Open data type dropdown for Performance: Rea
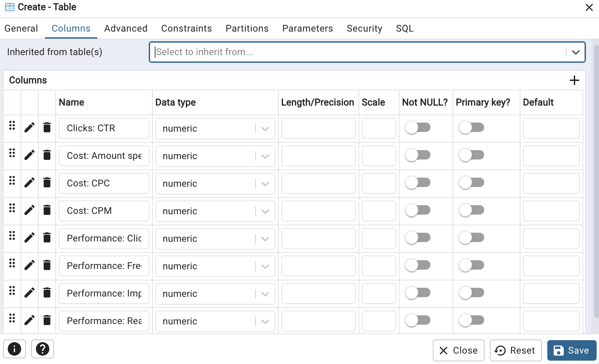599x364 pixels. coord(215,321)
